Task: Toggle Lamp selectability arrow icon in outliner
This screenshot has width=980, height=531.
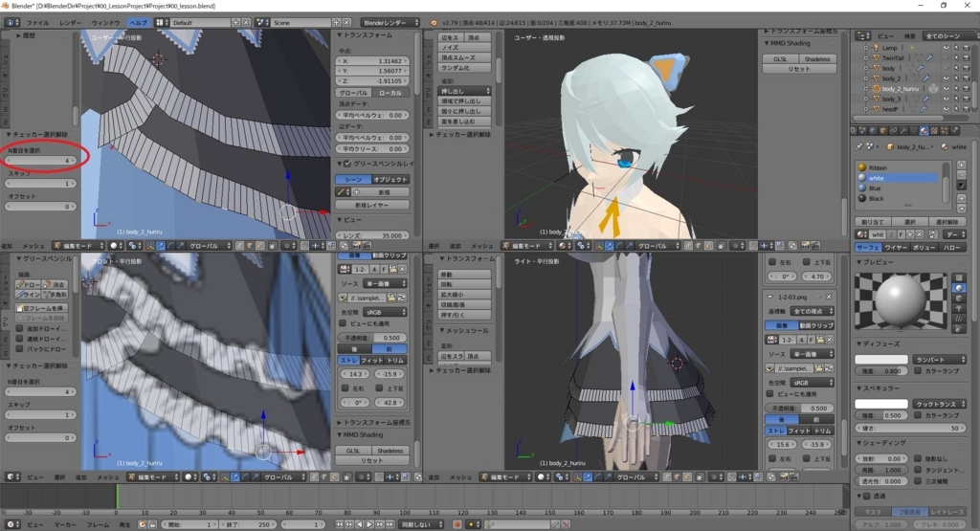Action: 956,48
